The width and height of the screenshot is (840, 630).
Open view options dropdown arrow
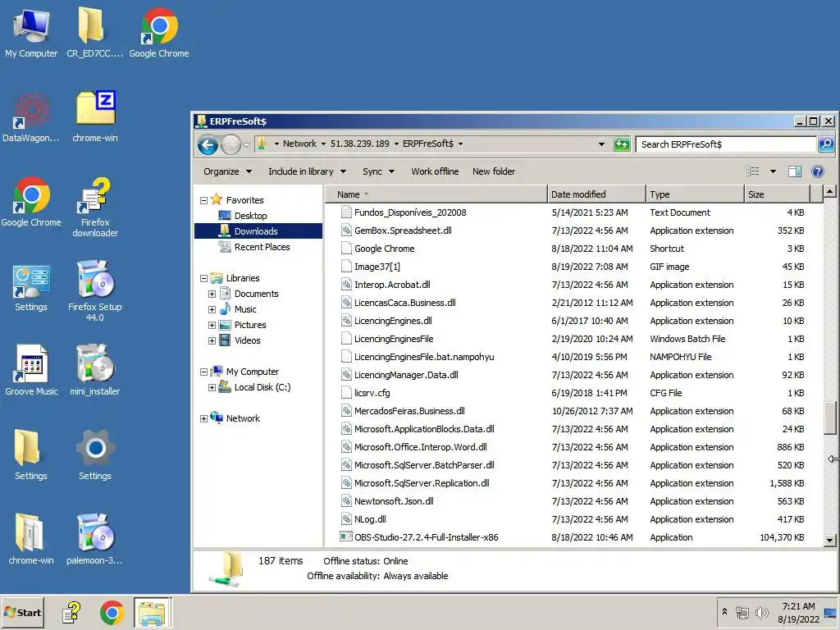(773, 171)
